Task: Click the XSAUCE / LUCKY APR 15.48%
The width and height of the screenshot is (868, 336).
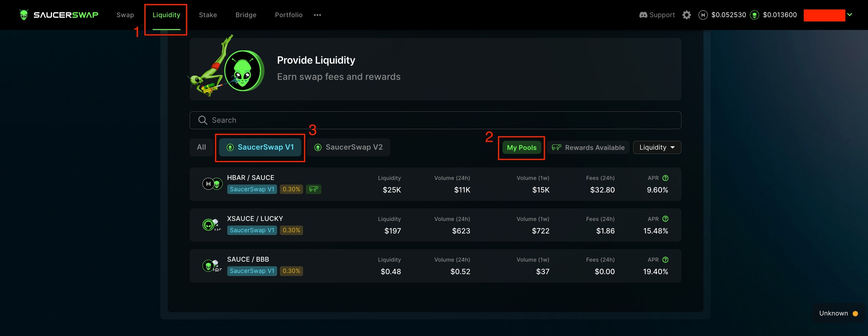Action: 656,231
